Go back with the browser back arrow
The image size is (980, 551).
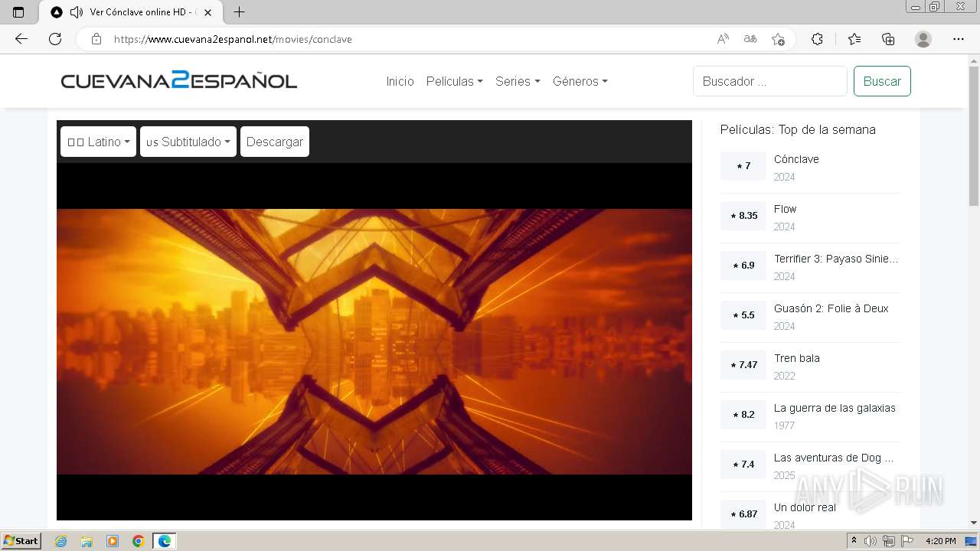(x=21, y=39)
